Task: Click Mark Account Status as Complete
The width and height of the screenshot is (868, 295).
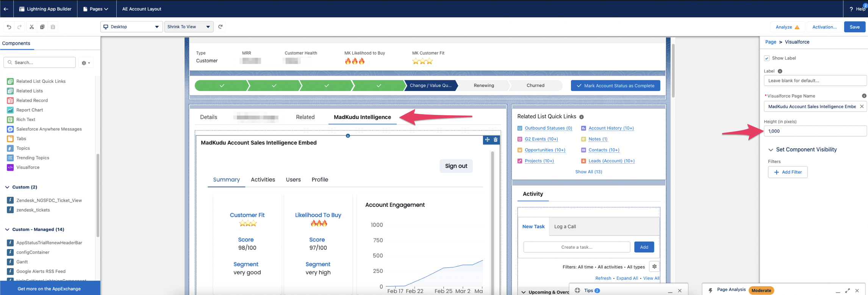Action: coord(615,86)
